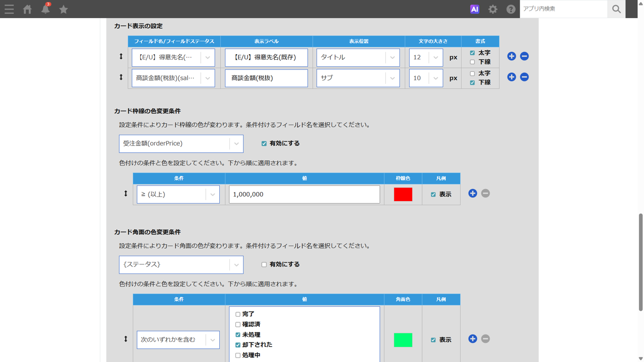
Task: Open タイトル display position dropdown
Action: [x=358, y=57]
